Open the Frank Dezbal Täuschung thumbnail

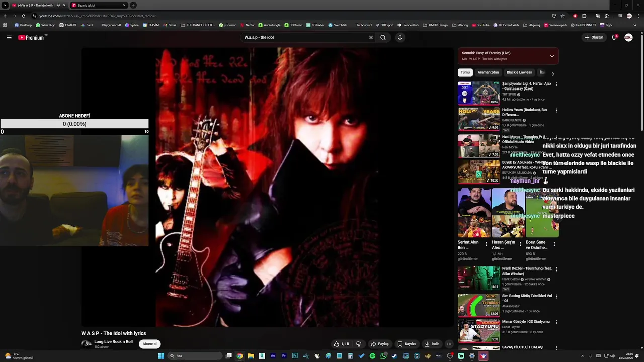[479, 278]
